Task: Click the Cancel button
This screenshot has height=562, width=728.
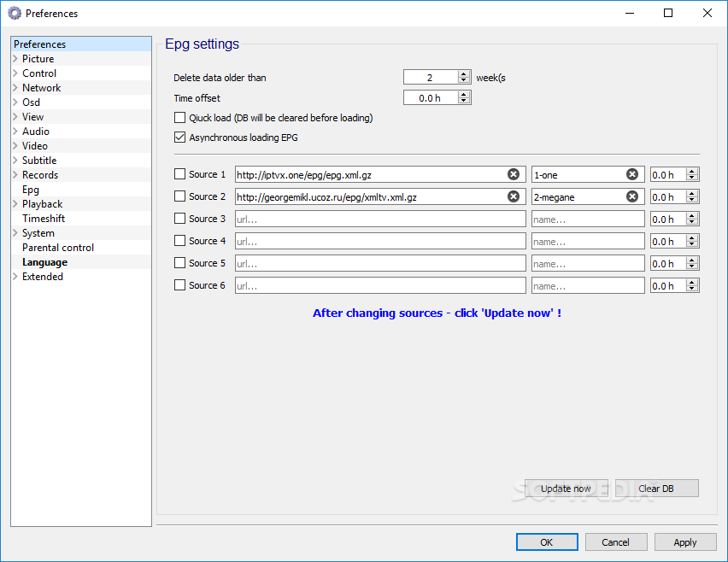Action: pyautogui.click(x=616, y=542)
